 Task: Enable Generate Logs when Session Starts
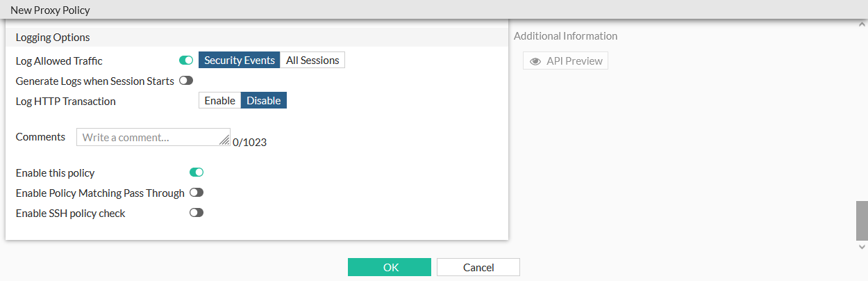pyautogui.click(x=185, y=81)
